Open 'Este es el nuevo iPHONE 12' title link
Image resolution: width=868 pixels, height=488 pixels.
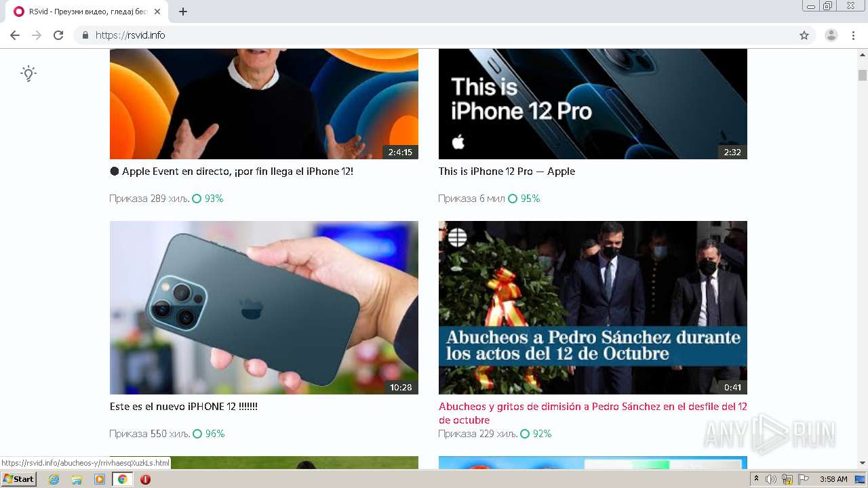point(184,407)
